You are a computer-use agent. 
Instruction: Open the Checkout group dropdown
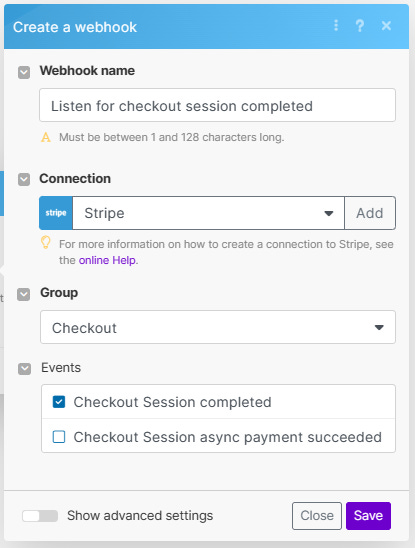point(218,327)
